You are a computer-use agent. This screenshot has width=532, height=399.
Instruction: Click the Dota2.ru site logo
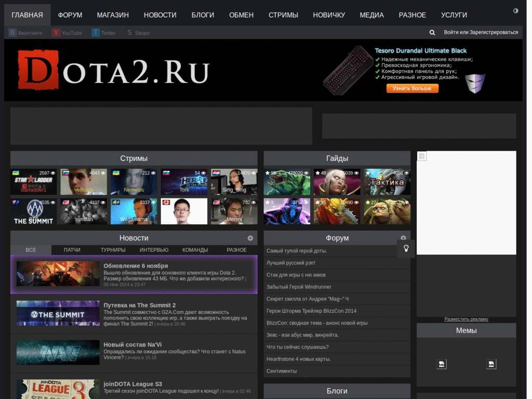114,70
